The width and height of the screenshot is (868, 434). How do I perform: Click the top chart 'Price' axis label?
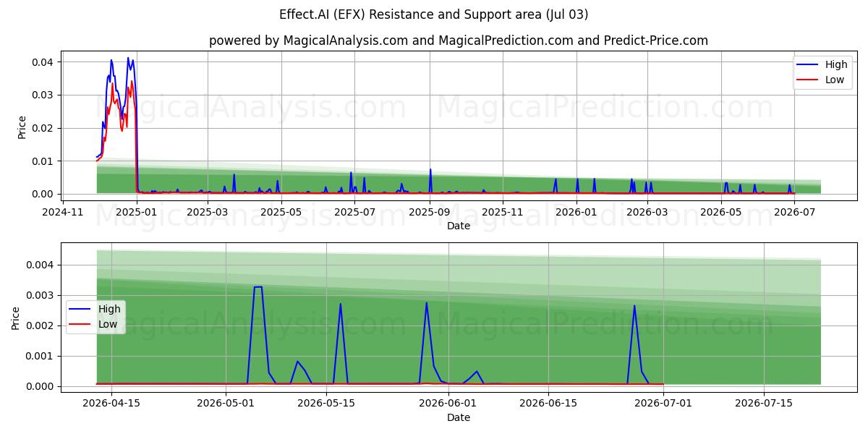(22, 127)
